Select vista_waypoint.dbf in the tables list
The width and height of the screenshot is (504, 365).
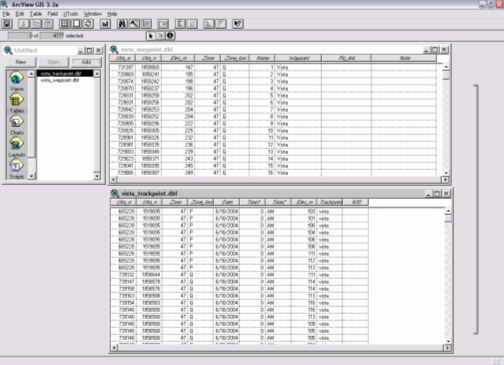(60, 80)
